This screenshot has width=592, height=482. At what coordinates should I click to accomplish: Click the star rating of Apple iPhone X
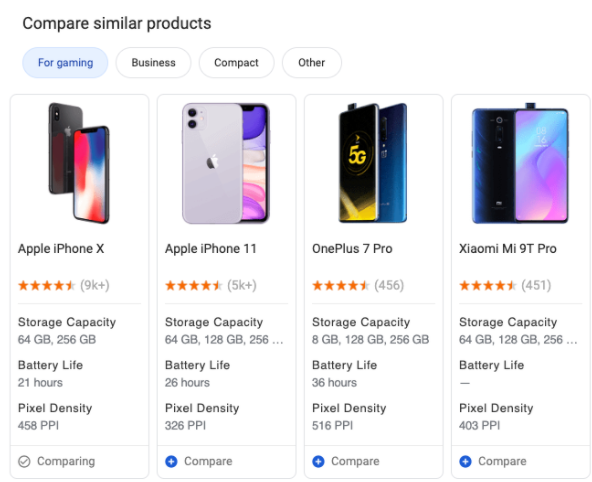point(47,285)
